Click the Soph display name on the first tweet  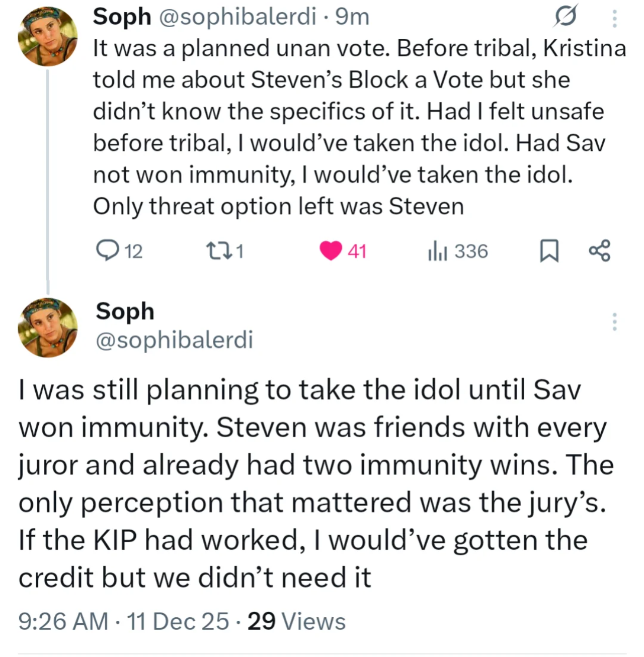(122, 17)
